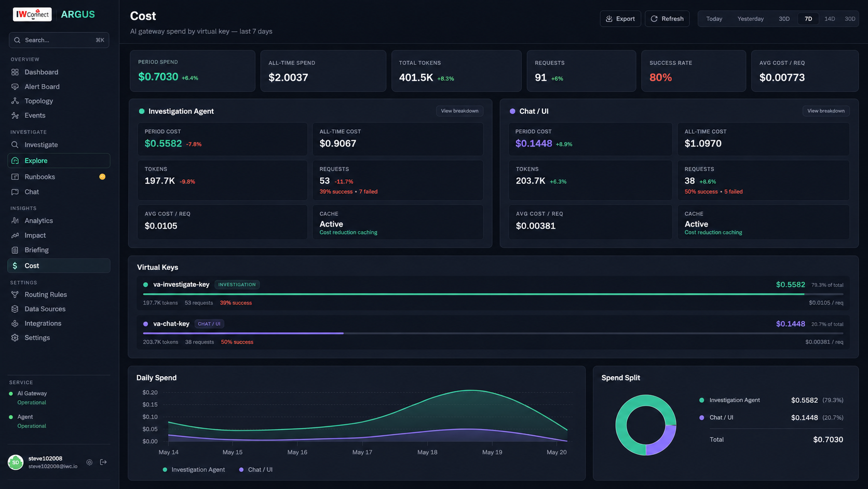Screen dimensions: 868x489
Task: Click the Avg Cost / Req value $0.00773
Action: point(782,77)
